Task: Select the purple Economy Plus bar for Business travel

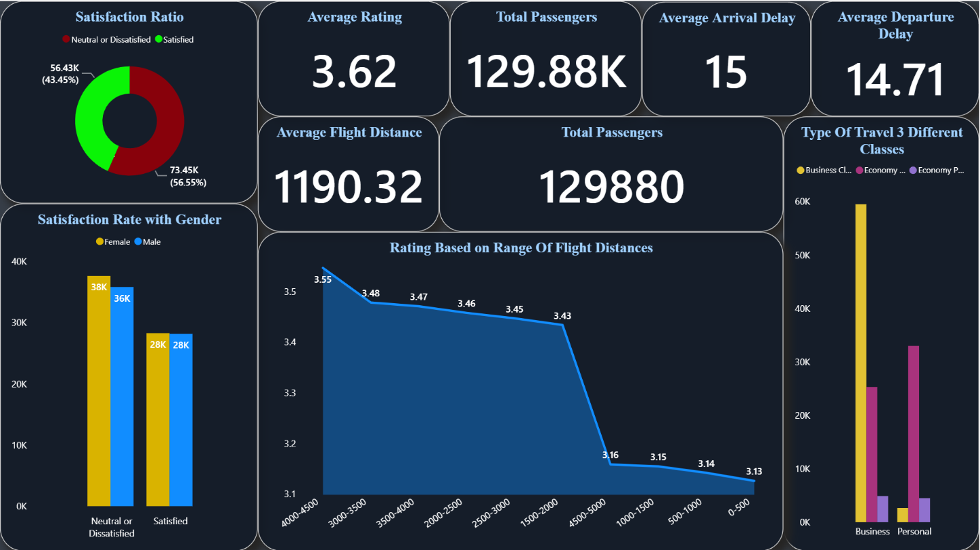Action: click(883, 509)
